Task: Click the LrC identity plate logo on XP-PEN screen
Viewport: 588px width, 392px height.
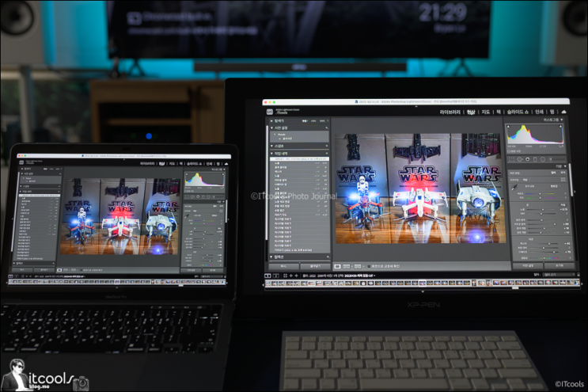Action: (x=270, y=112)
